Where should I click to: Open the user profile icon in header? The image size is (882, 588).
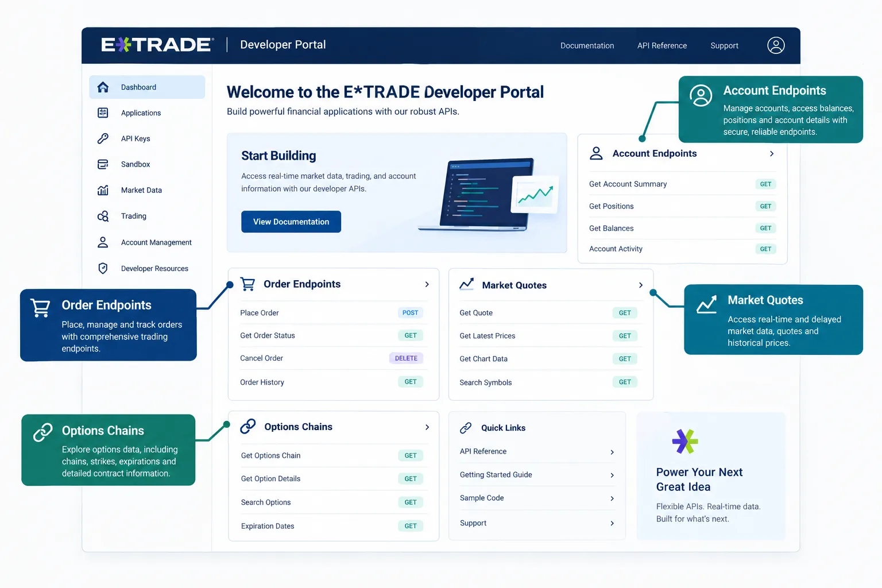776,45
